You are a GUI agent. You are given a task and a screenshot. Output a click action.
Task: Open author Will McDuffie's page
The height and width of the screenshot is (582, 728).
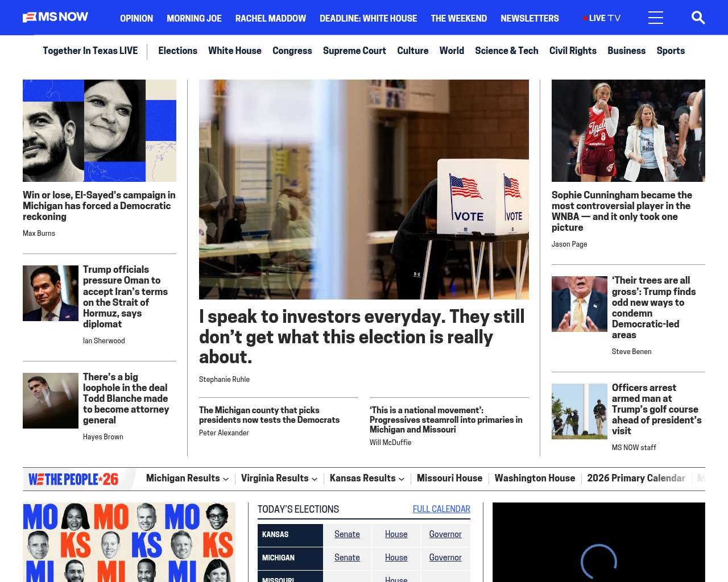[390, 443]
